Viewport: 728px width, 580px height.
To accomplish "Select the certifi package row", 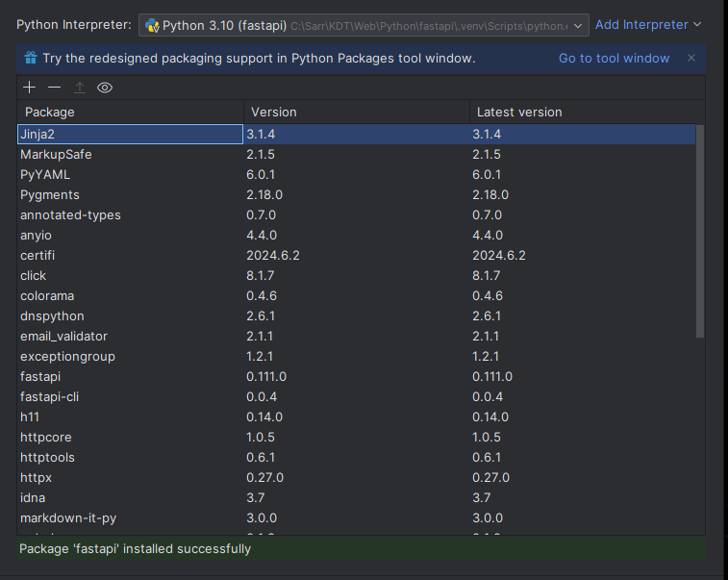I will click(357, 256).
